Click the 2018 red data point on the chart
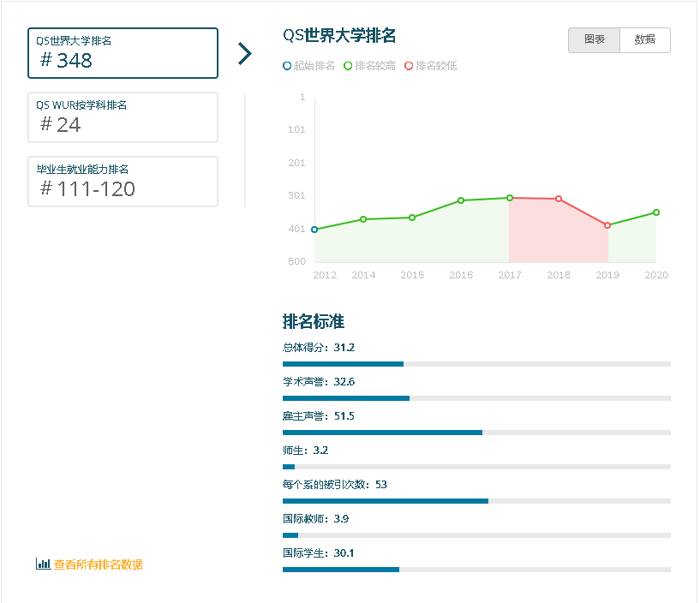This screenshot has height=603, width=700. pos(559,199)
